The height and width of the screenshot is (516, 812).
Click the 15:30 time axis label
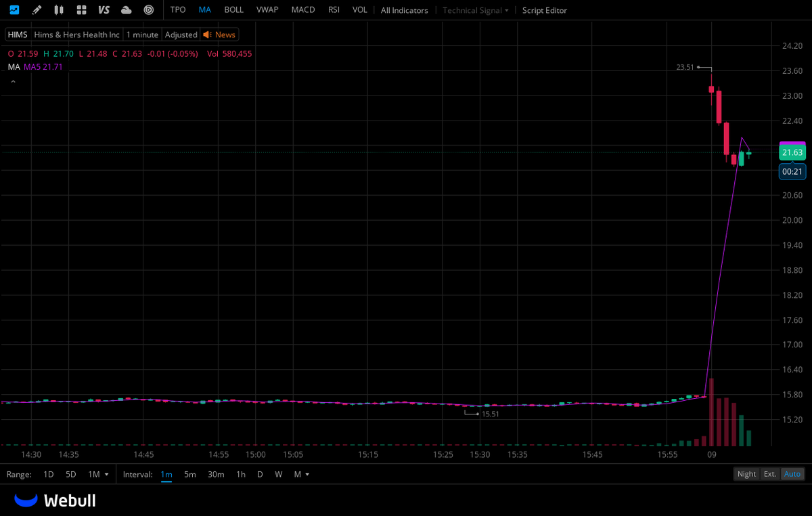tap(480, 455)
